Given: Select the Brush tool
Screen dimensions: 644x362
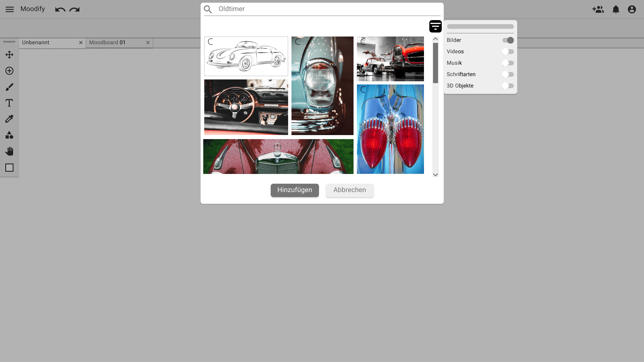Looking at the screenshot, I should [x=9, y=87].
